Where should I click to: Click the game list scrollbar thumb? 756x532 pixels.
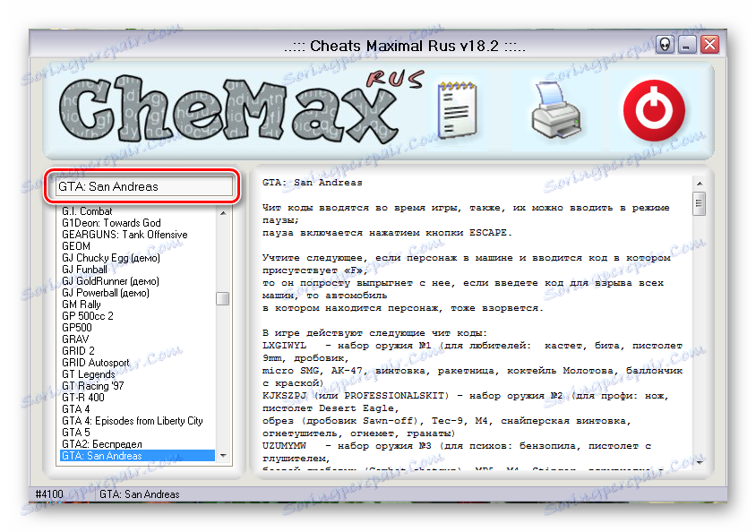(223, 299)
